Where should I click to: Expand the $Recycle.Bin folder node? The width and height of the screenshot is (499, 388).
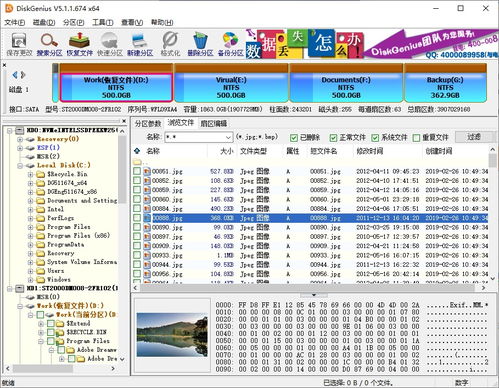click(x=30, y=174)
